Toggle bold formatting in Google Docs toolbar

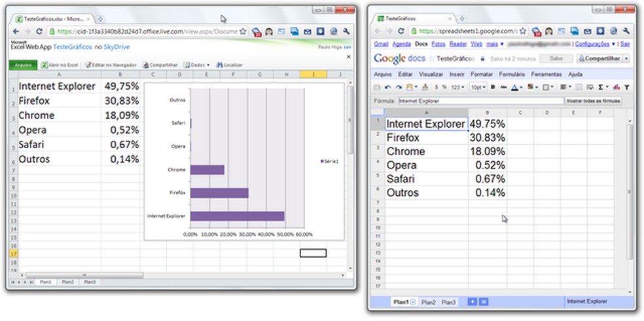point(493,87)
